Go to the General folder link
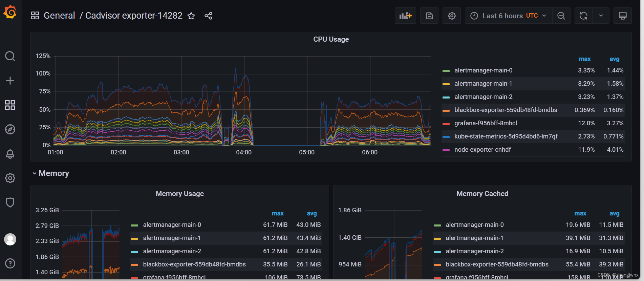644x281 pixels. tap(59, 16)
